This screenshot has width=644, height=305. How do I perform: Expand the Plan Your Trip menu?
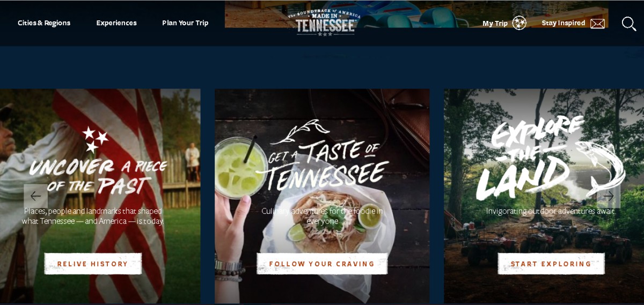click(x=185, y=23)
